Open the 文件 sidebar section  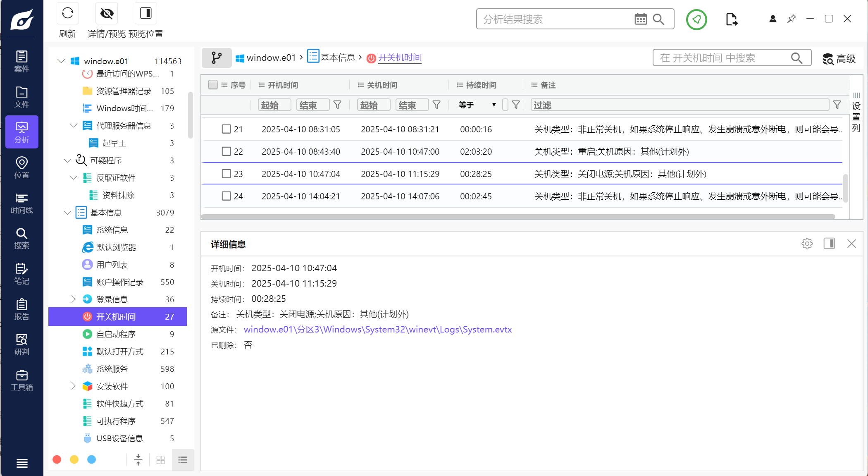[x=22, y=97]
